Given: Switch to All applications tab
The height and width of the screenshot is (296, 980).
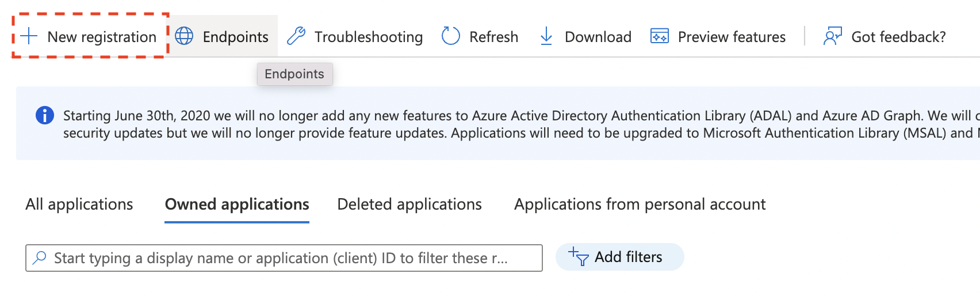Looking at the screenshot, I should pos(79,204).
